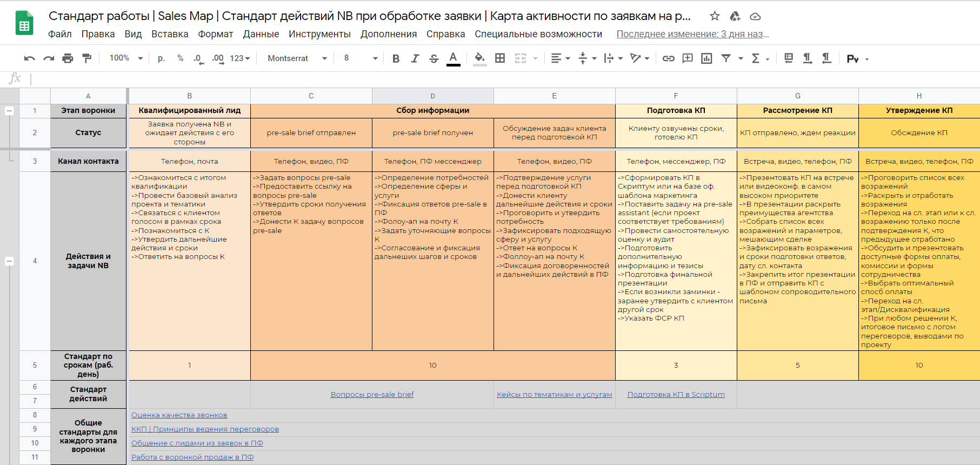Collapse the row group next to row 4

tap(9, 261)
